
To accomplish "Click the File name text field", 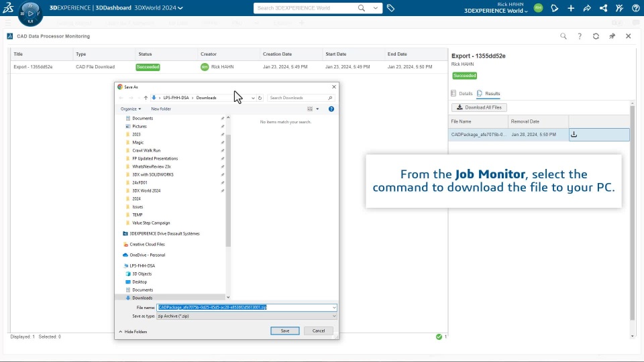I will click(x=244, y=308).
